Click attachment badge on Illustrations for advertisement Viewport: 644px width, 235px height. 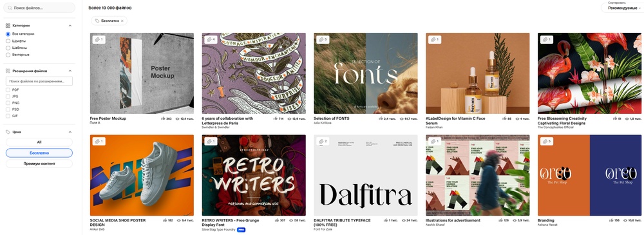click(435, 142)
